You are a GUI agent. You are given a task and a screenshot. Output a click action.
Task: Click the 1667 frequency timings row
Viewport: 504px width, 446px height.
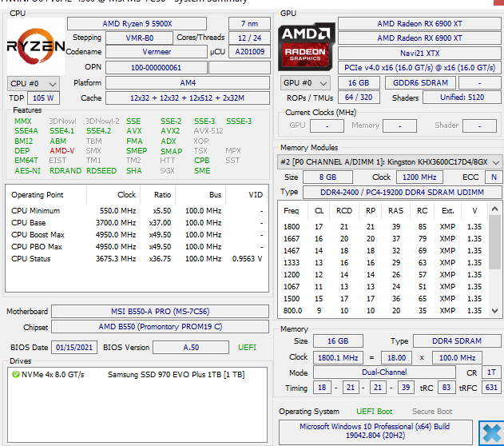(x=383, y=239)
